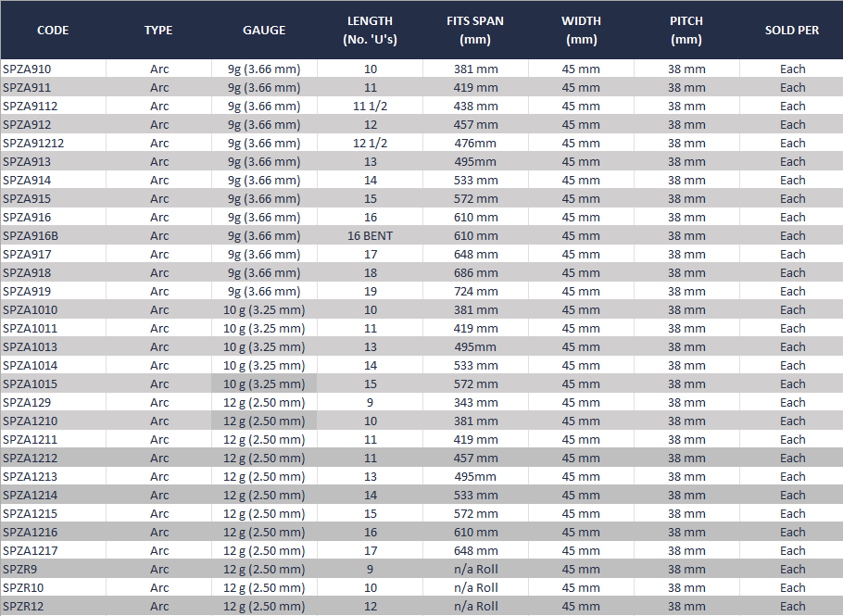843x616 pixels.
Task: Select code cell SPZA916B
Action: coord(53,235)
